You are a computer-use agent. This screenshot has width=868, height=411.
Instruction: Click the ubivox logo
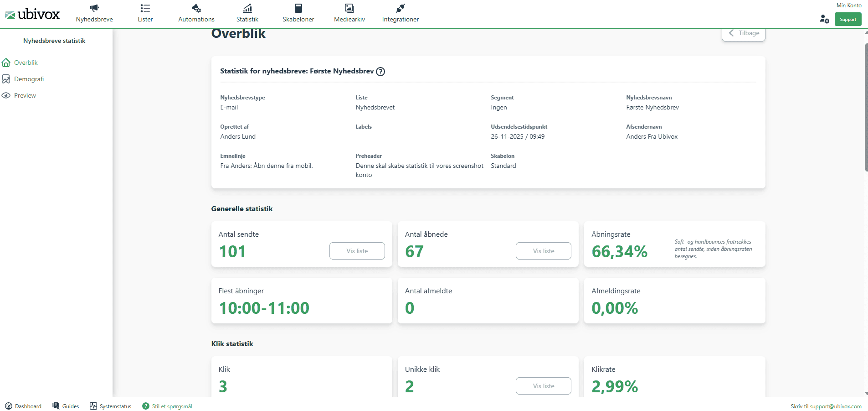click(32, 15)
